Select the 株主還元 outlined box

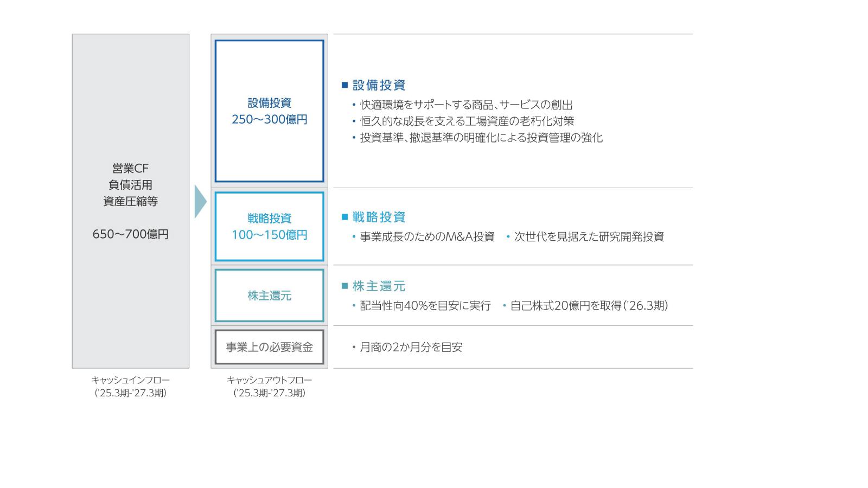click(269, 296)
